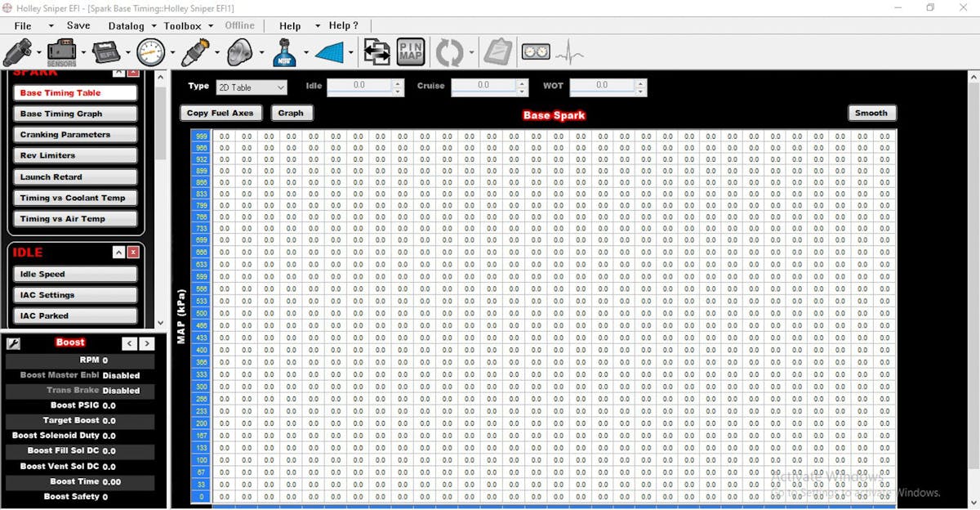Open the Sensors toolbar icon

61,53
